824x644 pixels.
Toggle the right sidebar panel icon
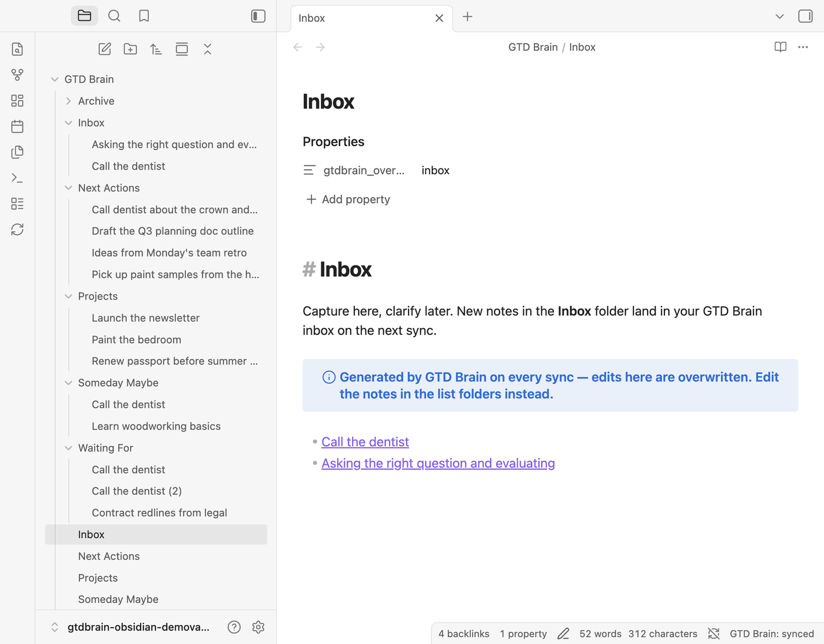click(x=805, y=16)
